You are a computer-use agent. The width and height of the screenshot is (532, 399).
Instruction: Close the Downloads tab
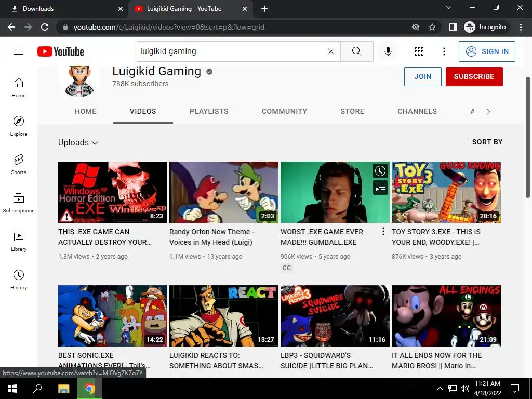click(x=121, y=9)
